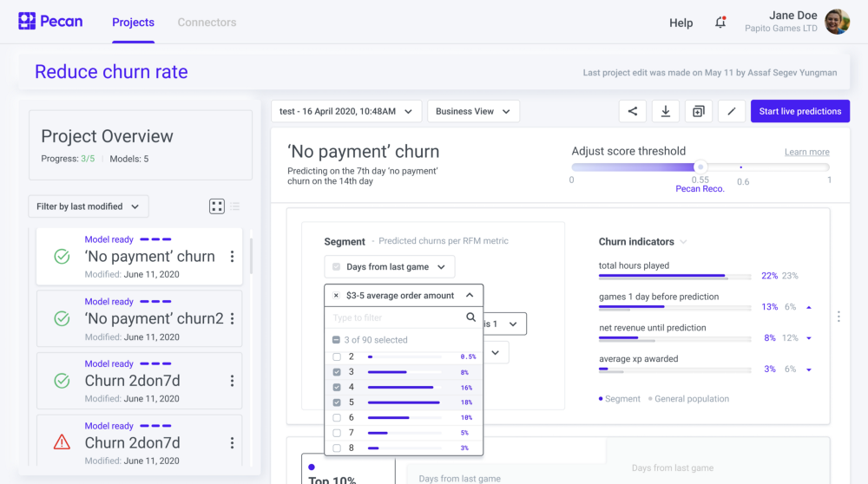Image resolution: width=868 pixels, height=484 pixels.
Task: Open options menu for 'No payment' churn2
Action: 232,319
